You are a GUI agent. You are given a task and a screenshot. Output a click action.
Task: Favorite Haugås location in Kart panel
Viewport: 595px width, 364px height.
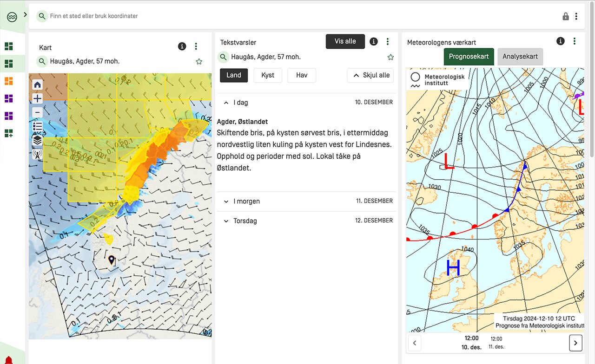[x=199, y=61]
